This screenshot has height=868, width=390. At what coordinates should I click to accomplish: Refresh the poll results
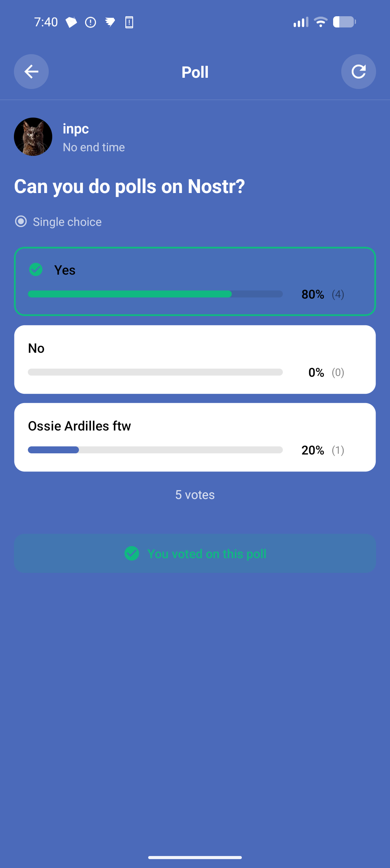pyautogui.click(x=358, y=72)
